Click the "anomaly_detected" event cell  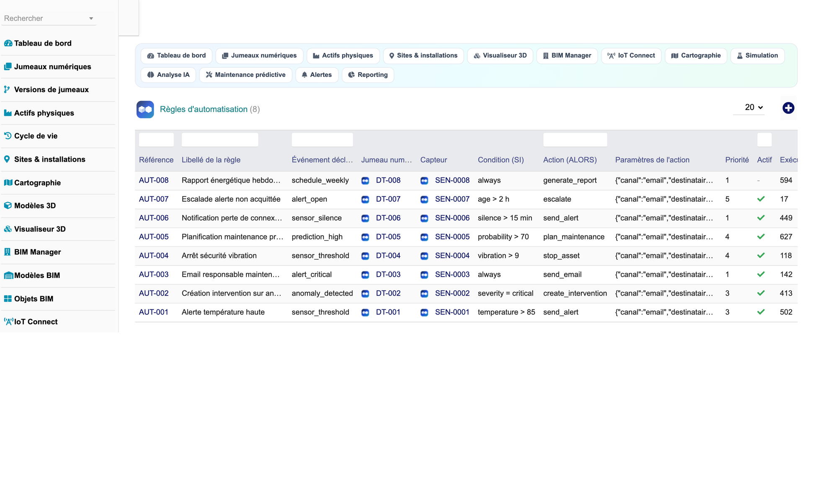click(x=322, y=293)
